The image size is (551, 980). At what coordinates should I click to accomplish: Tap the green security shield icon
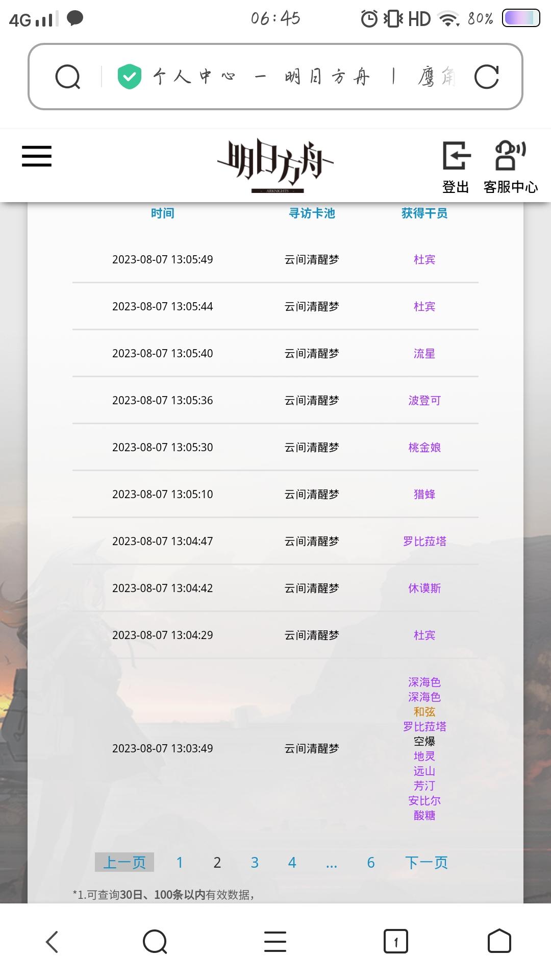pyautogui.click(x=130, y=77)
